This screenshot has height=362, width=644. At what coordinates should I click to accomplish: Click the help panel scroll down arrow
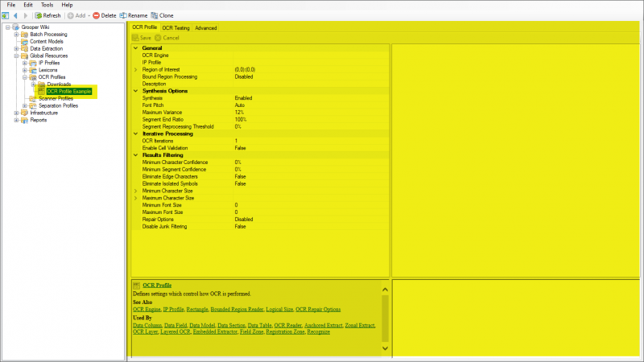coord(385,348)
